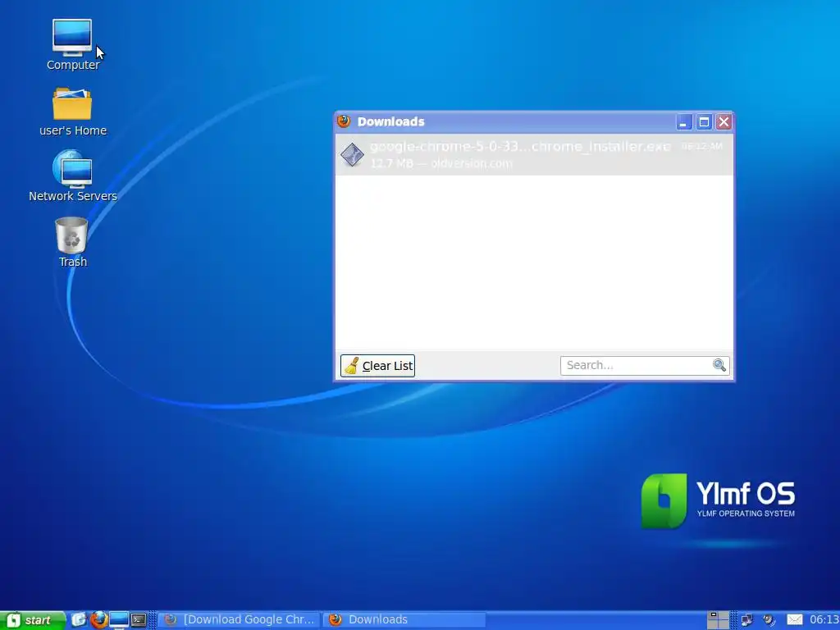Screen dimensions: 840x630
Task: Select the google-chrome installer download entry
Action: [x=534, y=154]
